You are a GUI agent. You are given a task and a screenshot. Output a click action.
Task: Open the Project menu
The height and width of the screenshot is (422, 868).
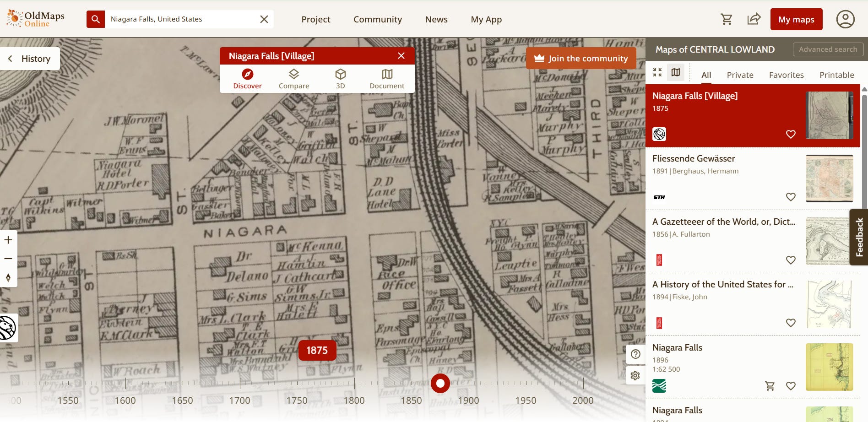[x=316, y=19]
